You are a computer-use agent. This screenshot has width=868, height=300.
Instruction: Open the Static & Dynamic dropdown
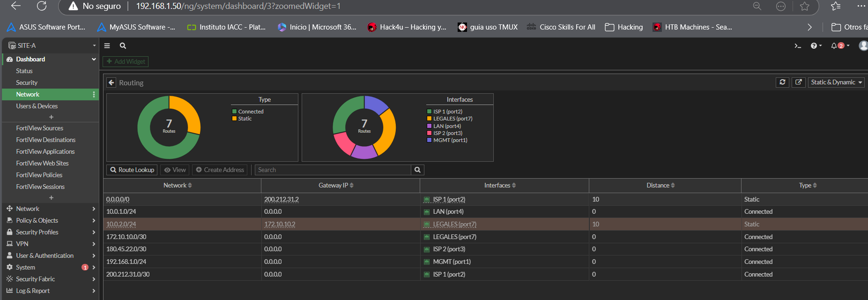(x=836, y=82)
